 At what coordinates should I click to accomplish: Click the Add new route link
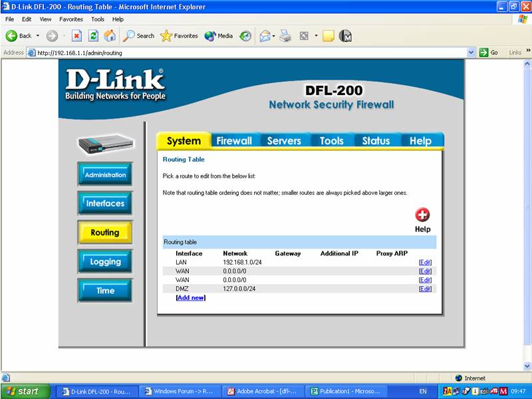tap(191, 297)
